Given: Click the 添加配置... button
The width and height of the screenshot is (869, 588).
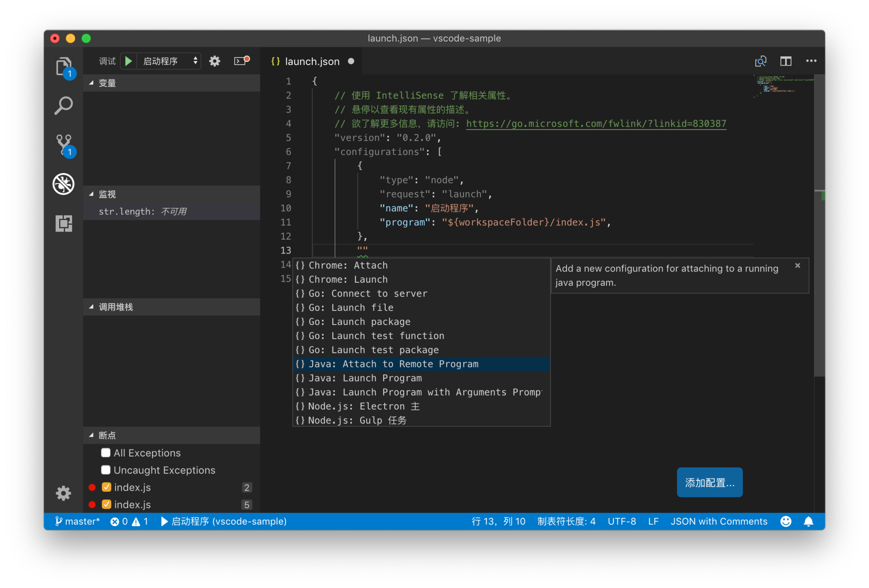Looking at the screenshot, I should tap(709, 483).
